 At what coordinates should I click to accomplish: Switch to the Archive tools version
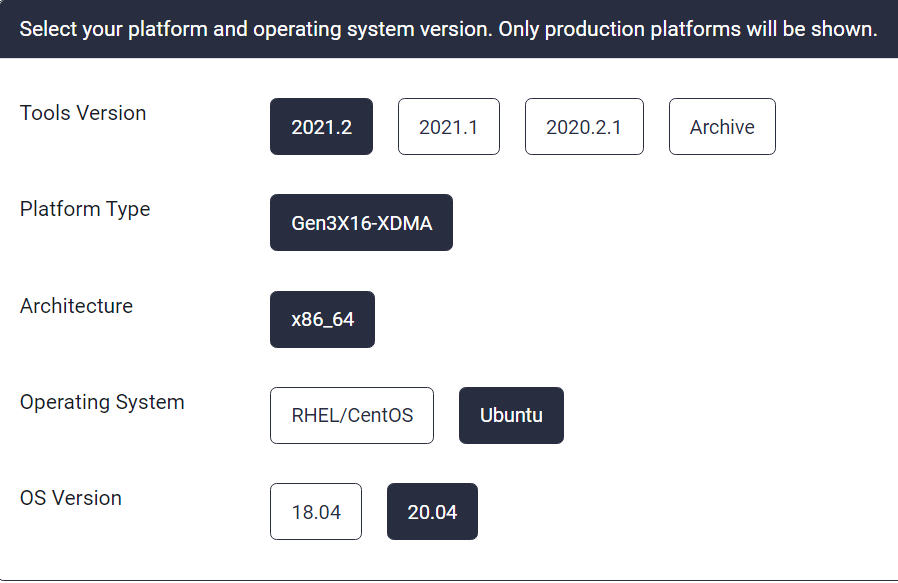(722, 126)
